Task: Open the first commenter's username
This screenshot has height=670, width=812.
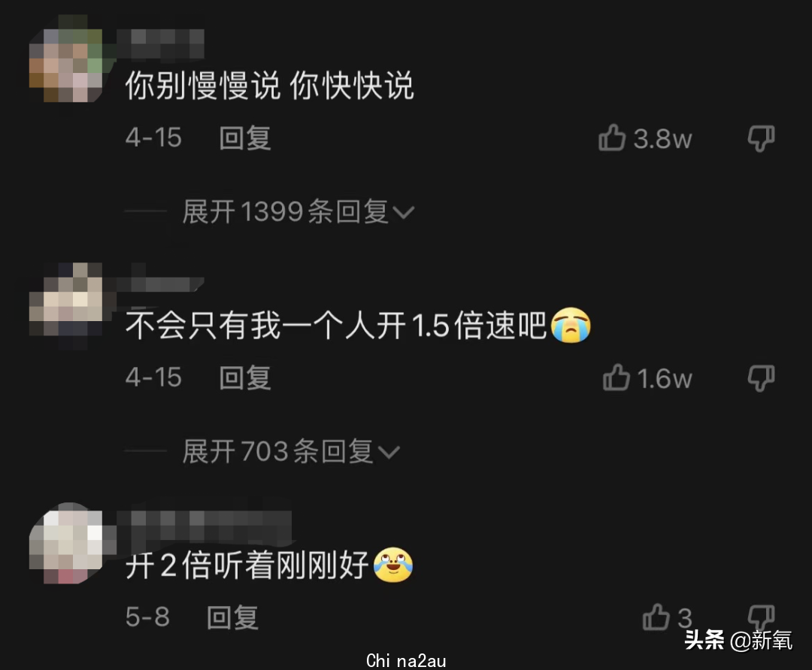Action: click(160, 44)
